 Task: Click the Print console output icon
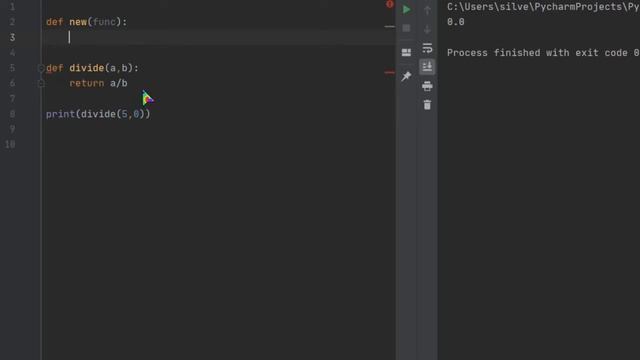pyautogui.click(x=427, y=86)
